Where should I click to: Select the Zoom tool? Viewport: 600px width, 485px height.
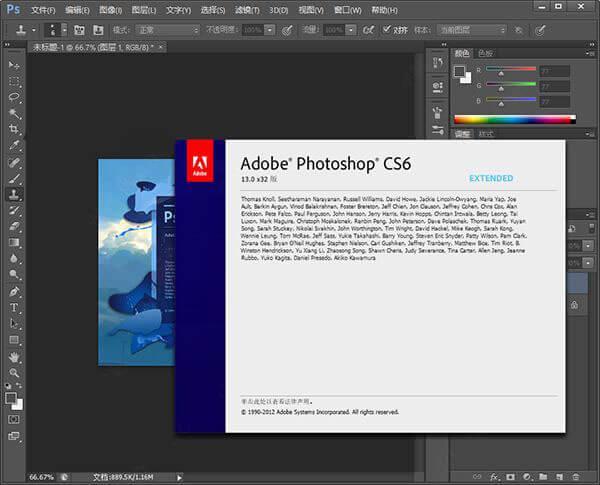[14, 372]
